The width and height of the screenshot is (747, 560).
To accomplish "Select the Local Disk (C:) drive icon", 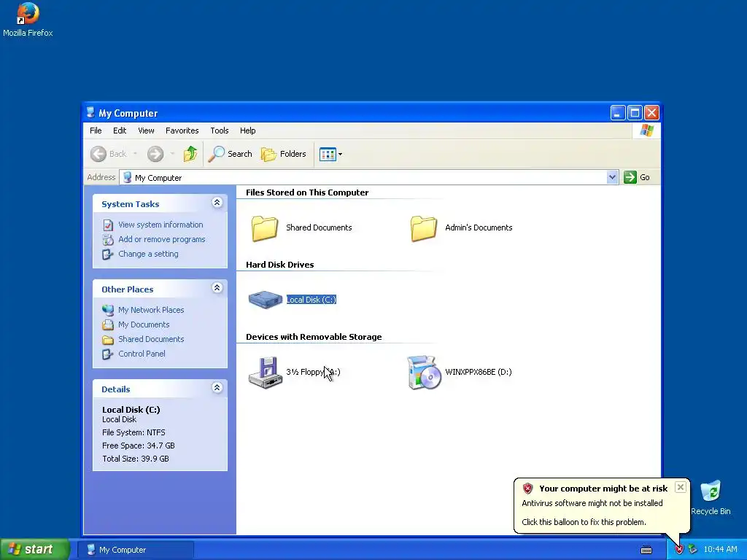I will pyautogui.click(x=266, y=300).
